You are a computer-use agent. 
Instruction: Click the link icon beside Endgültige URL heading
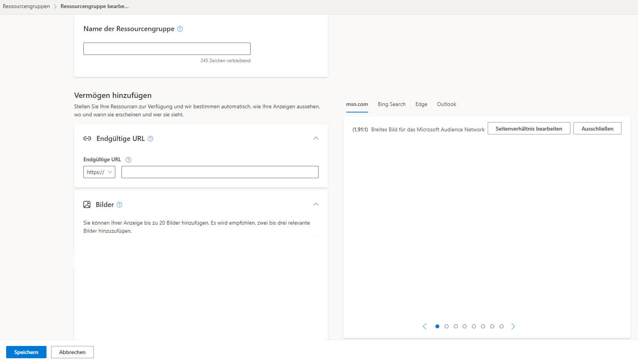coord(88,138)
